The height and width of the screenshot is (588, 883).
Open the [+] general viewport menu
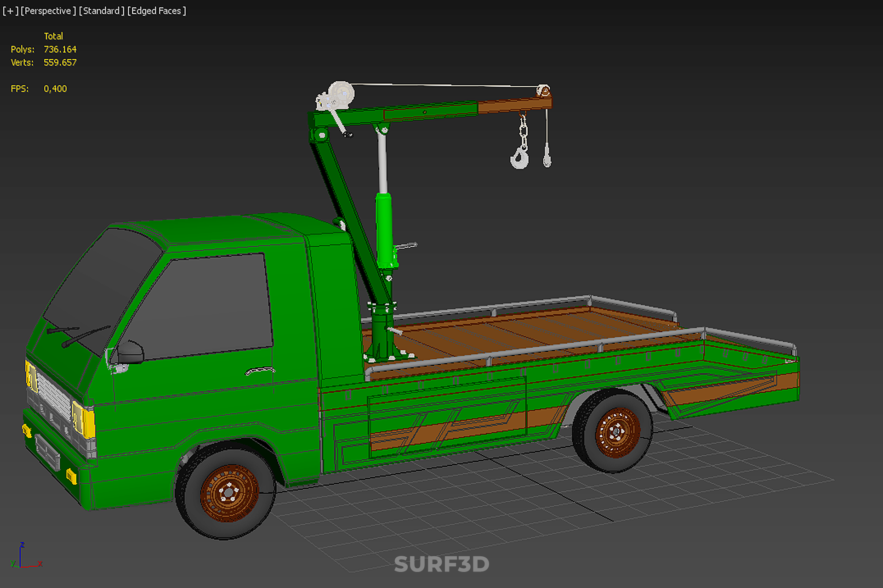click(x=10, y=11)
